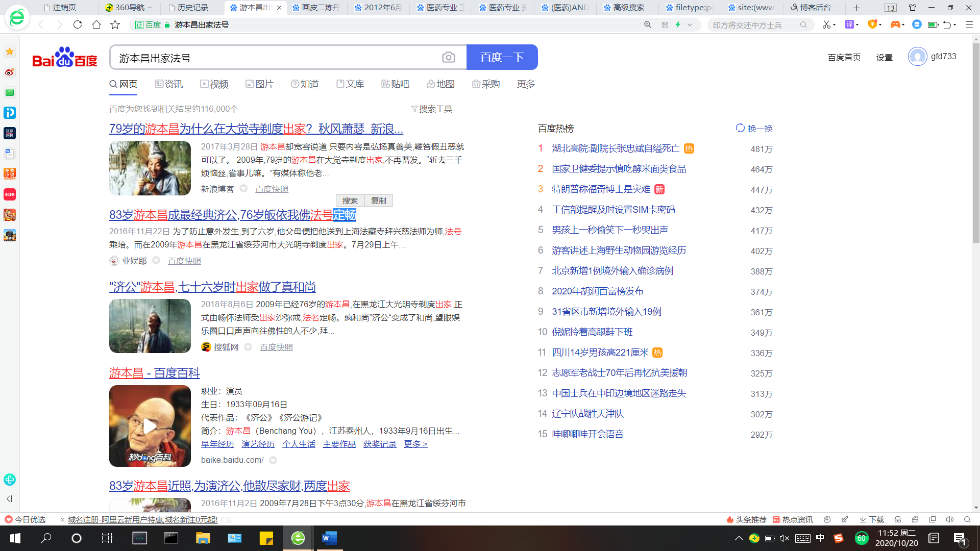The height and width of the screenshot is (551, 980).
Task: Collapse the left sidebar arrow
Action: (9, 498)
